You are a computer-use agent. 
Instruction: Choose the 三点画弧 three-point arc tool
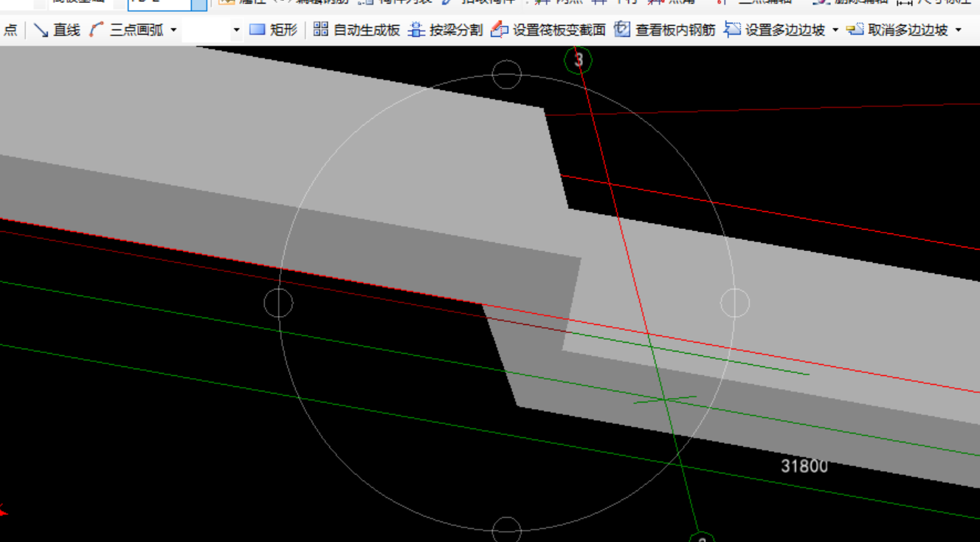(x=126, y=30)
